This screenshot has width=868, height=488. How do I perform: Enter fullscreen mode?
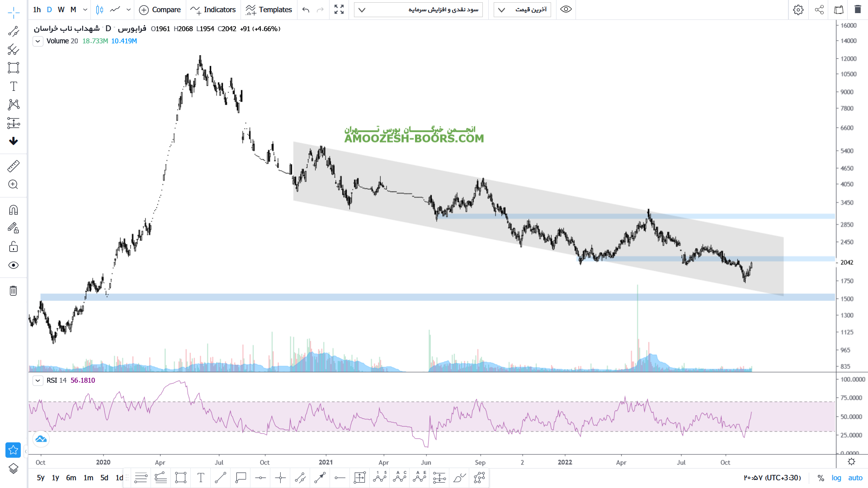click(339, 9)
